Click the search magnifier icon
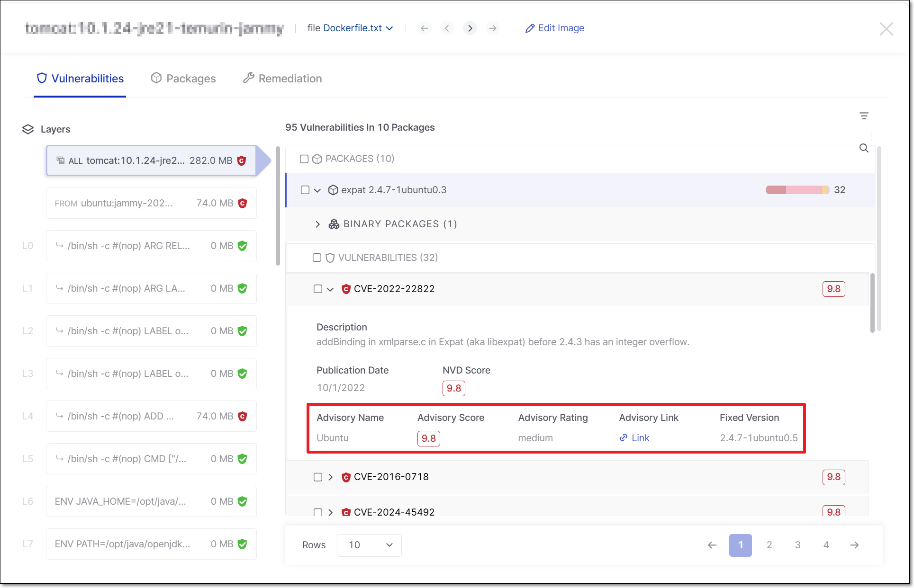Image resolution: width=914 pixels, height=588 pixels. tap(864, 148)
